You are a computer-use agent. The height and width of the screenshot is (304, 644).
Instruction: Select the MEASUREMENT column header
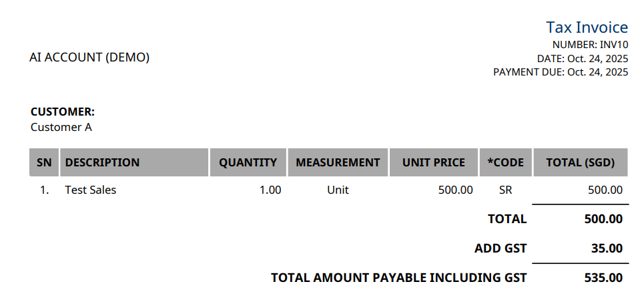click(338, 162)
